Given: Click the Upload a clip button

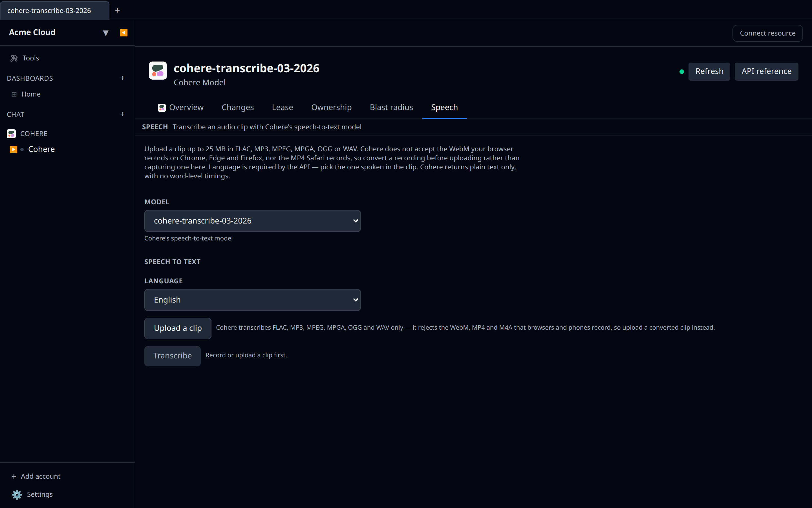Looking at the screenshot, I should pos(178,328).
